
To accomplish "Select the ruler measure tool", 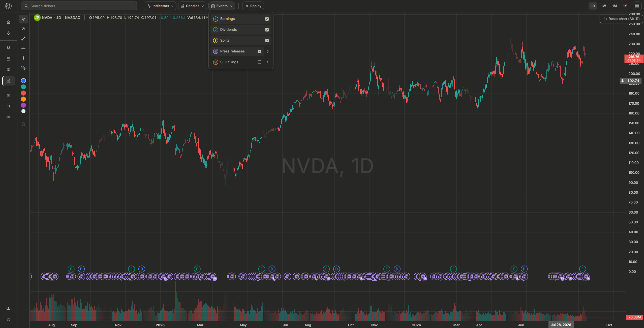I will click(23, 68).
